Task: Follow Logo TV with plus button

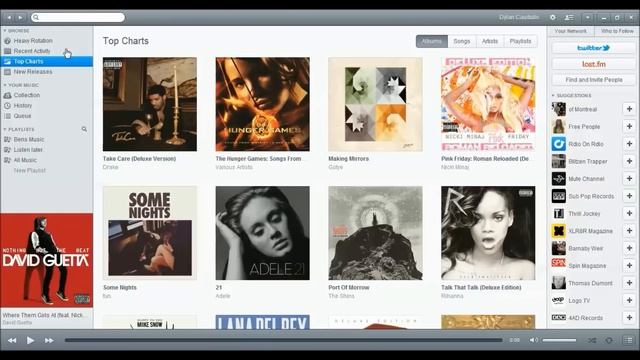Action: 629,300
